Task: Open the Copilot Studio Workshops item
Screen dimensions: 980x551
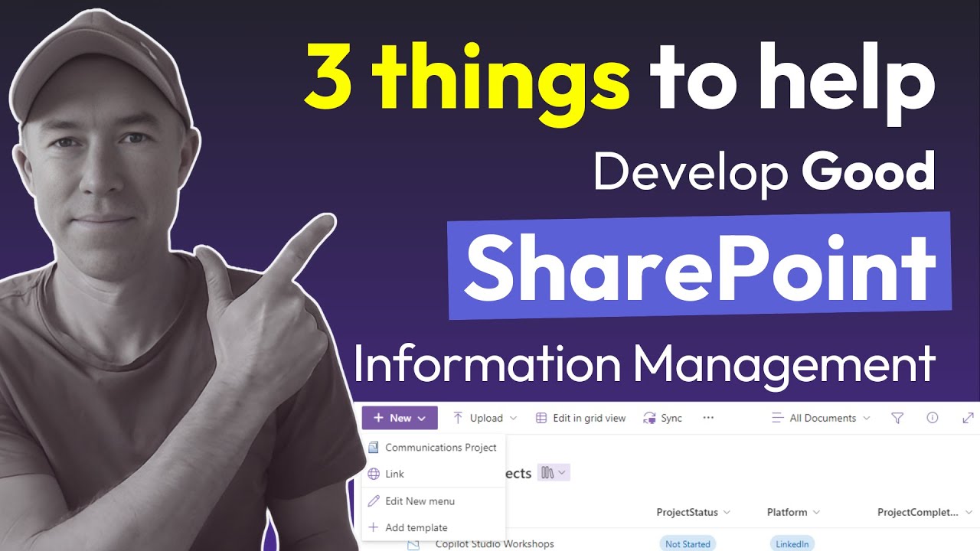Action: point(495,544)
